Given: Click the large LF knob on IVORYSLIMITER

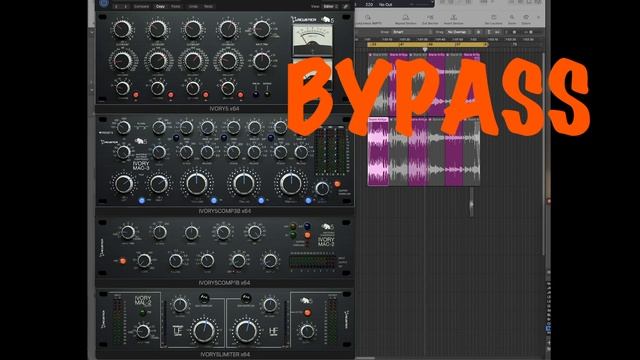Looking at the screenshot, I should pyautogui.click(x=204, y=331).
